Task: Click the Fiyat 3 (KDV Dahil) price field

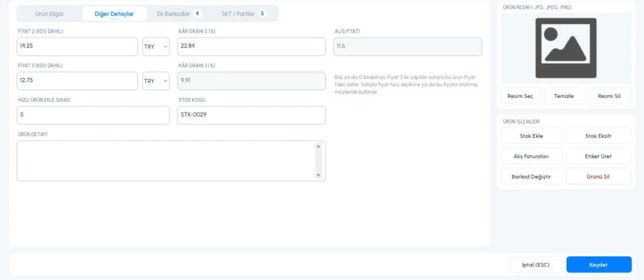Action: click(77, 81)
